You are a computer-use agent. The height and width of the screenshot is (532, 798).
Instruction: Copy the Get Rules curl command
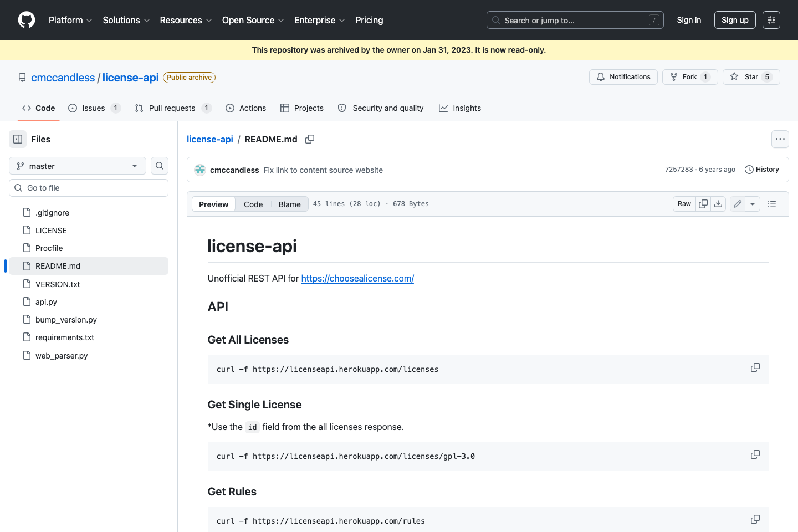(x=755, y=519)
